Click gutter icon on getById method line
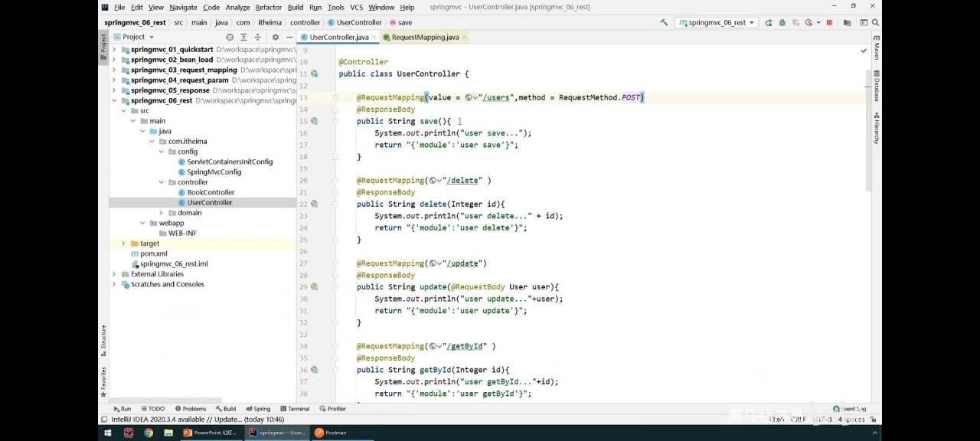The image size is (980, 441). [314, 370]
